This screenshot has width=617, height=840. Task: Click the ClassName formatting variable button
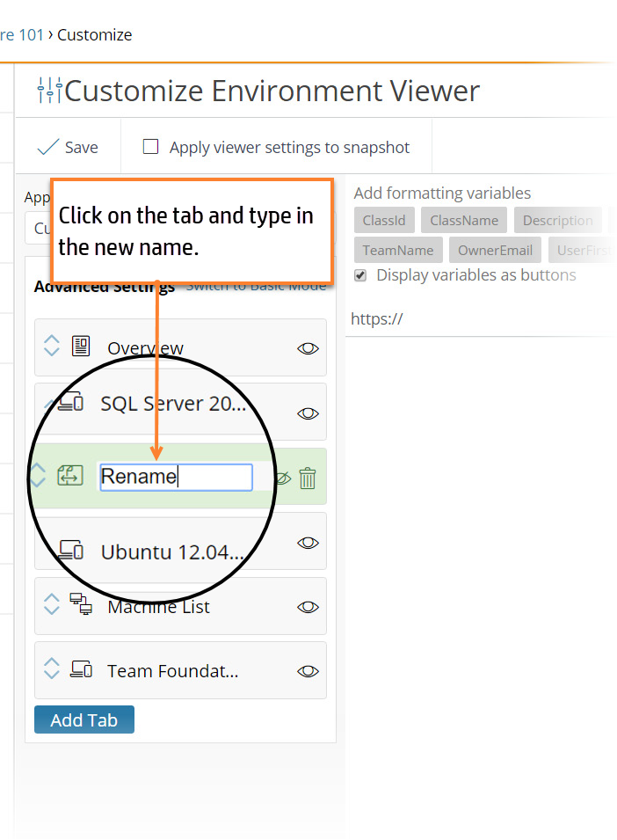(x=463, y=220)
